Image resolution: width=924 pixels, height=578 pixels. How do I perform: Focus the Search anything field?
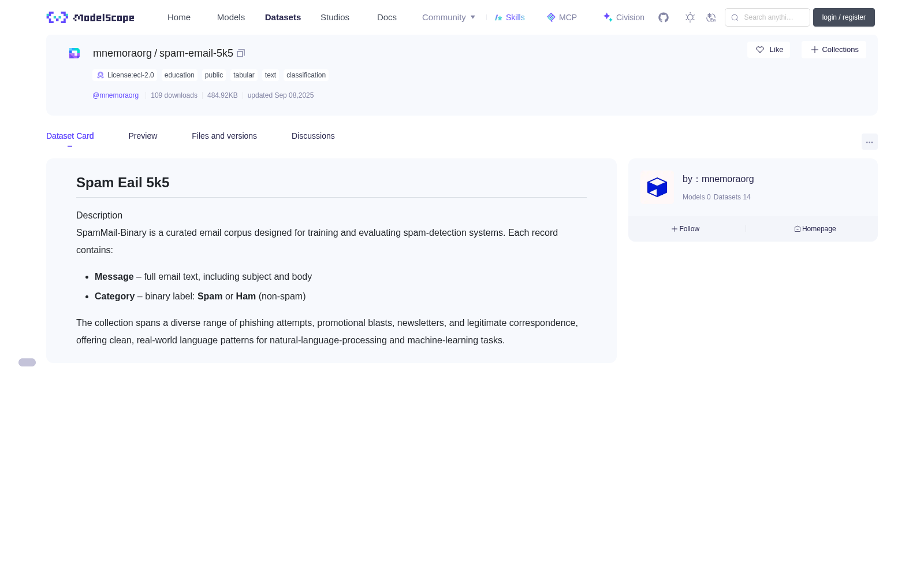point(767,17)
